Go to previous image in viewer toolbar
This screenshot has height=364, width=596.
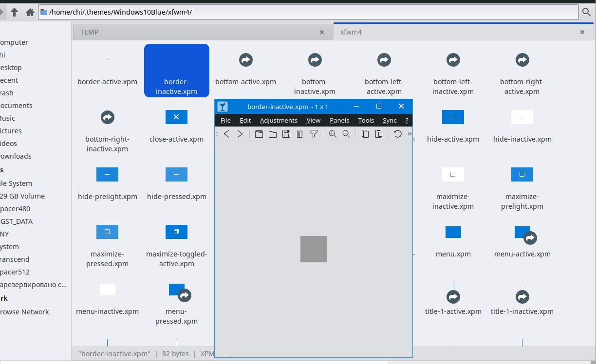[226, 134]
